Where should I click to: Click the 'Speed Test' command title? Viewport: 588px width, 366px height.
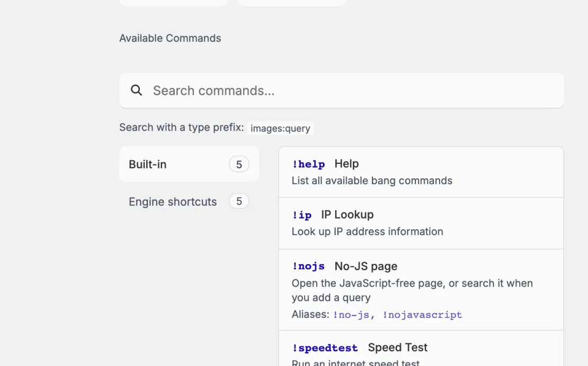click(x=397, y=347)
